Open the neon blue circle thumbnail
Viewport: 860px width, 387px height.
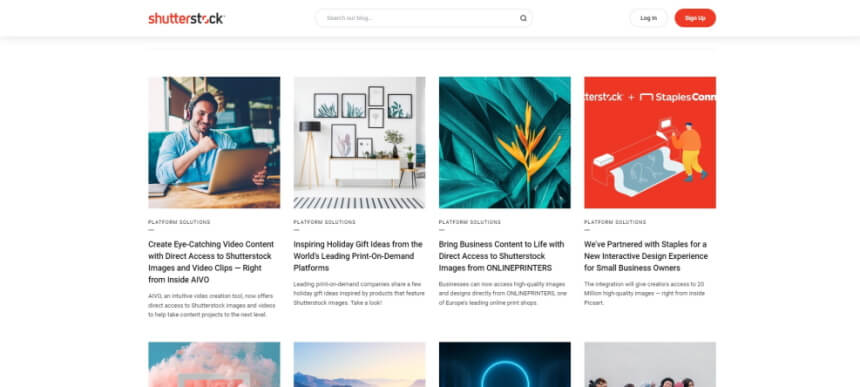(505, 365)
